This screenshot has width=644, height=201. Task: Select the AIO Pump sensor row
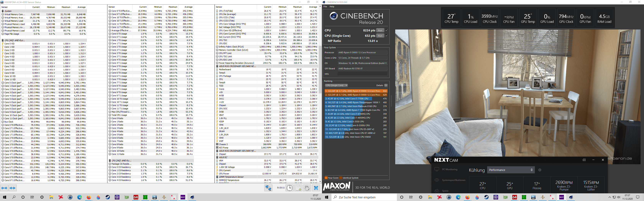coord(267,148)
